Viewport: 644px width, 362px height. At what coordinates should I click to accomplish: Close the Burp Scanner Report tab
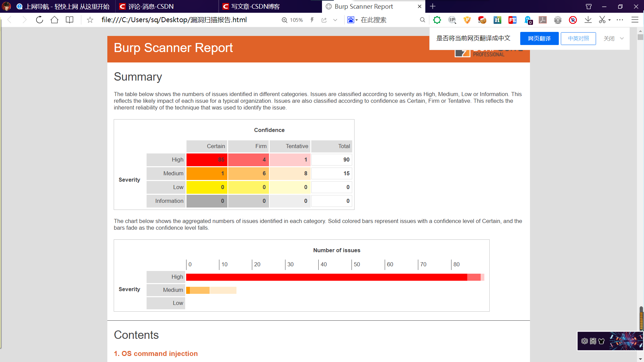[x=420, y=6]
